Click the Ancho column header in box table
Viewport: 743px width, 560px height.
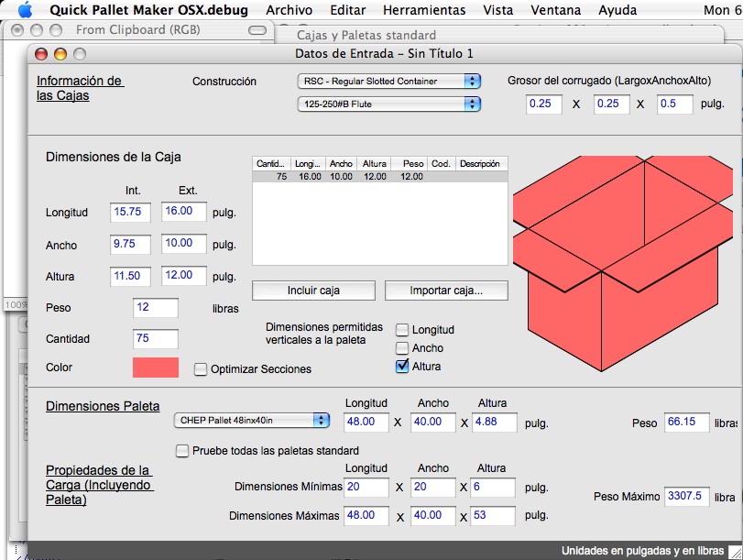[x=340, y=163]
